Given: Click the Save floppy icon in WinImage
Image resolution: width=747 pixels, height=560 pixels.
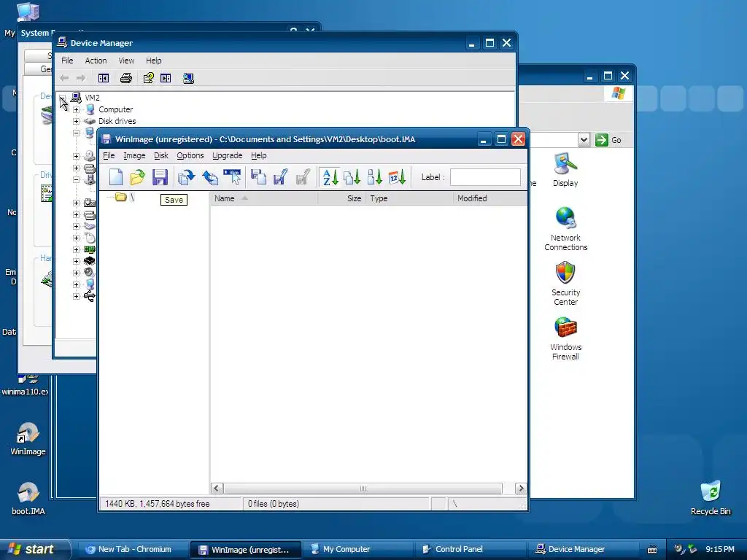Looking at the screenshot, I should pos(160,177).
